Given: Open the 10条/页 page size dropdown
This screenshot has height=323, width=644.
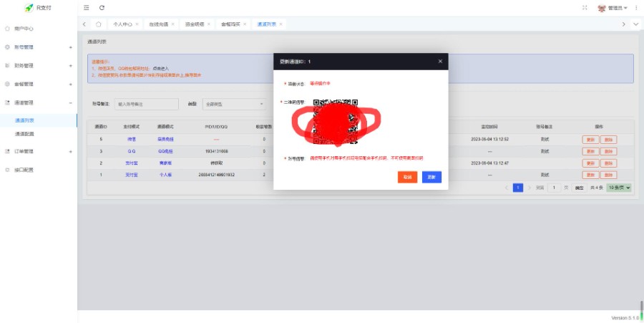Looking at the screenshot, I should tap(619, 188).
